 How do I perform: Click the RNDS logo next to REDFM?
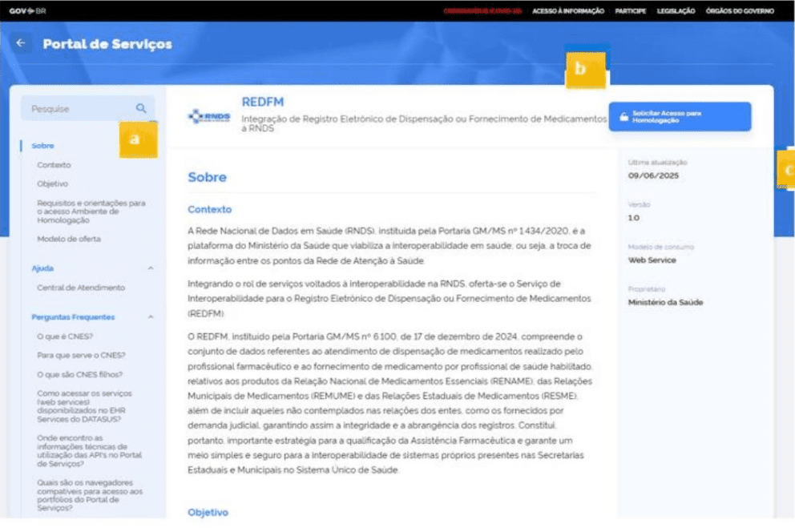(x=209, y=116)
